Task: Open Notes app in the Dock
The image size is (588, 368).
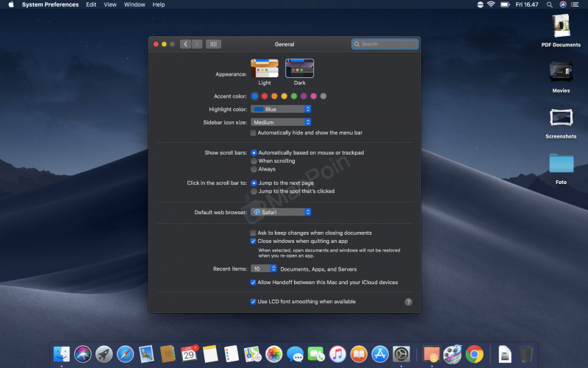Action: click(210, 354)
